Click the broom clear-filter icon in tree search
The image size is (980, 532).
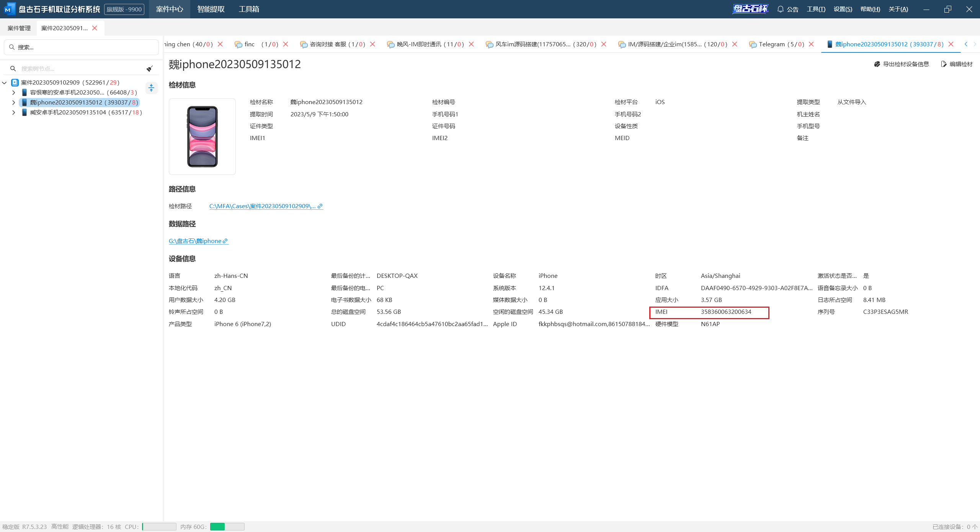pos(150,69)
